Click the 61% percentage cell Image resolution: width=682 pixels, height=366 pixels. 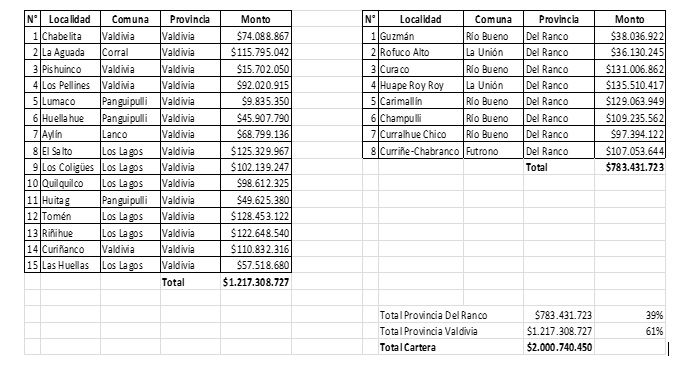point(630,331)
